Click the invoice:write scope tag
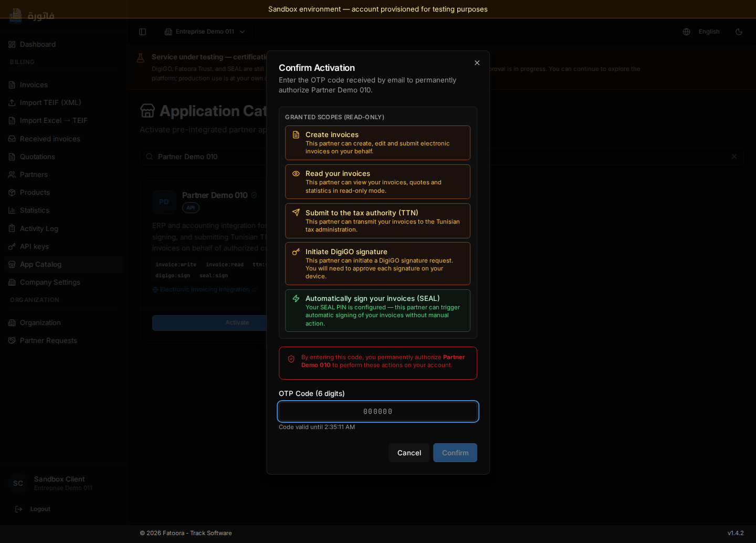The width and height of the screenshot is (756, 543). 176,264
